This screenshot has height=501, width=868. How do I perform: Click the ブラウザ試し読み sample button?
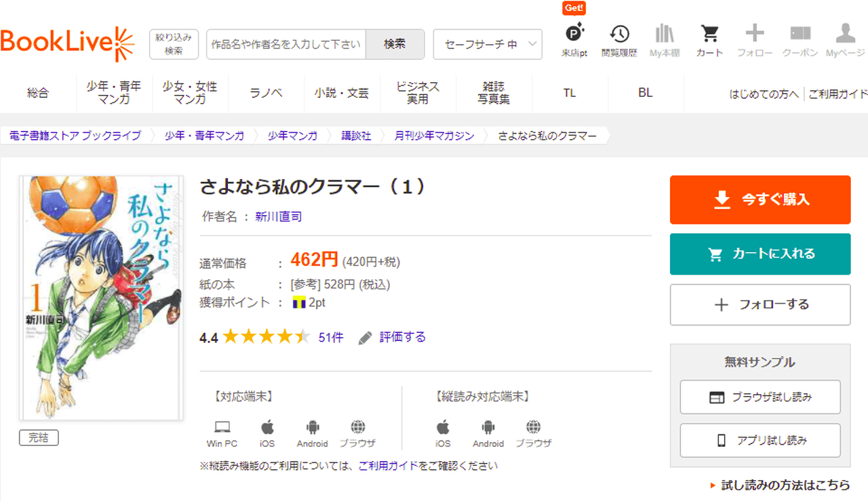point(760,397)
